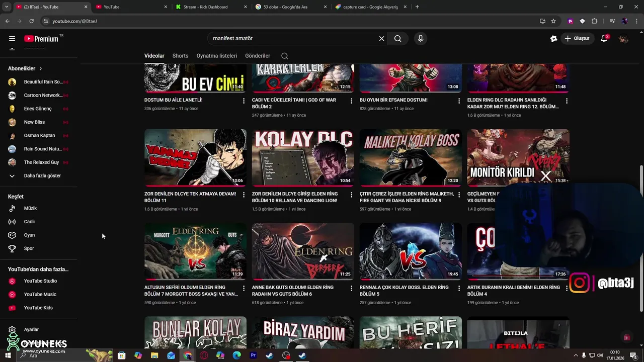Open Enes Gönenç subscription channel
The width and height of the screenshot is (644, 362).
[x=39, y=109]
